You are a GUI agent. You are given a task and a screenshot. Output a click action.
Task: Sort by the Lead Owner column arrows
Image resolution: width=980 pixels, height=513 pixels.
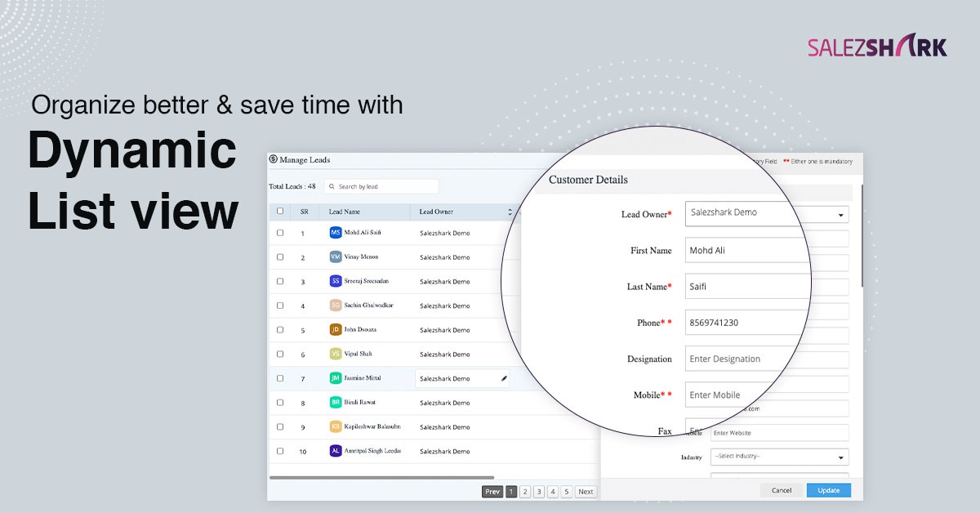pyautogui.click(x=510, y=212)
